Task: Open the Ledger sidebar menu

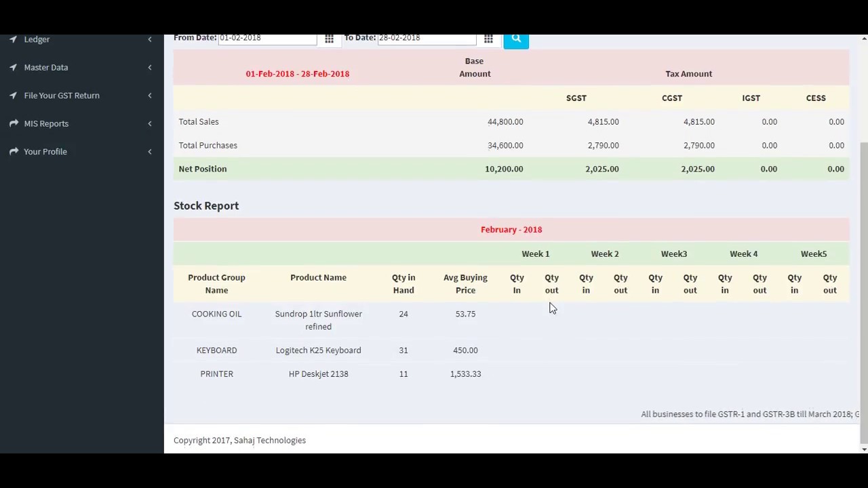Action: click(37, 39)
